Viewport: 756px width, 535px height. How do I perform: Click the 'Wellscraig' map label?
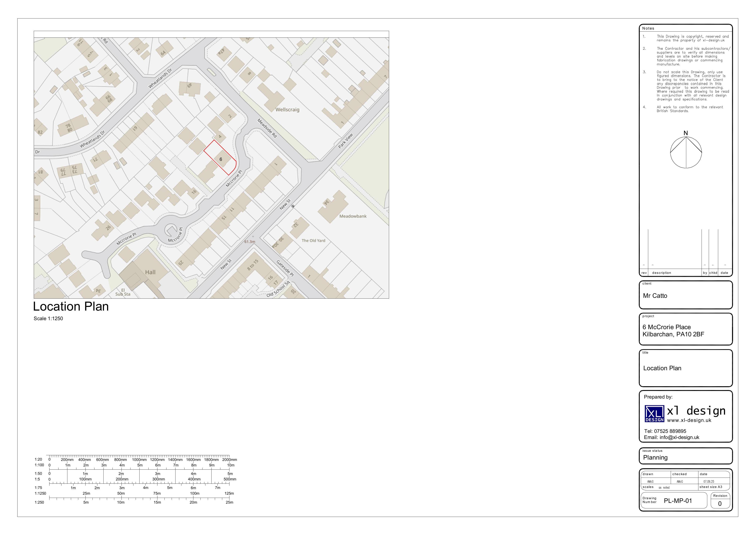coord(287,110)
